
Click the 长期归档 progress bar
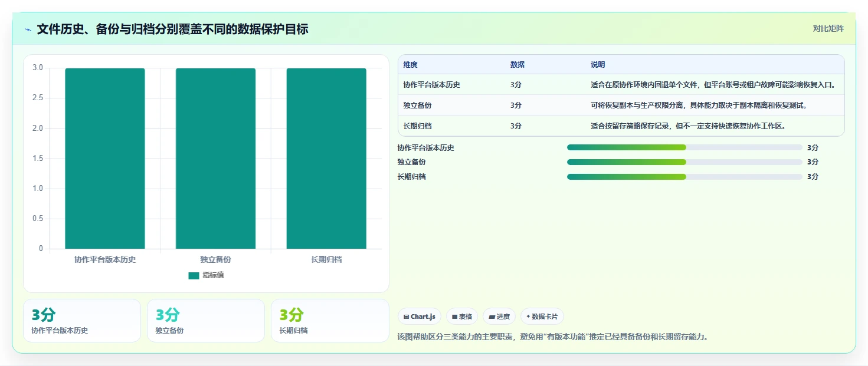(684, 176)
